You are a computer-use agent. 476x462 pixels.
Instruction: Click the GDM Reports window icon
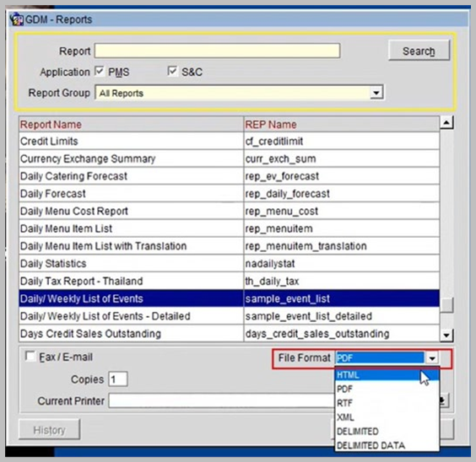[16, 19]
